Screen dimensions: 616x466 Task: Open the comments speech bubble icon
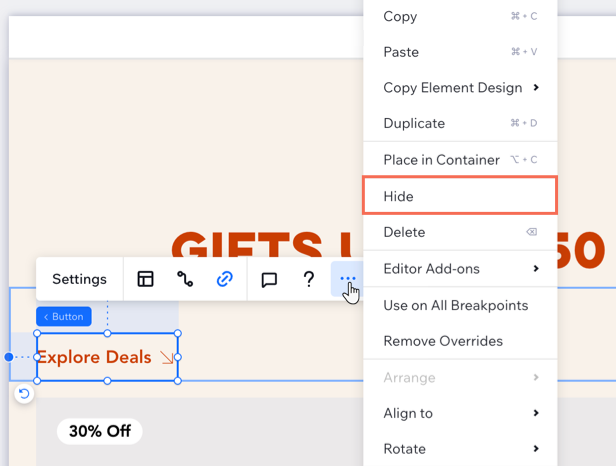point(269,280)
